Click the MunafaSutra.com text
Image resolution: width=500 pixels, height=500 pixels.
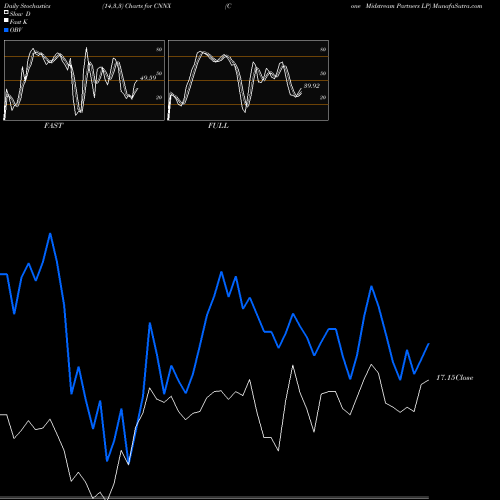click(x=457, y=6)
